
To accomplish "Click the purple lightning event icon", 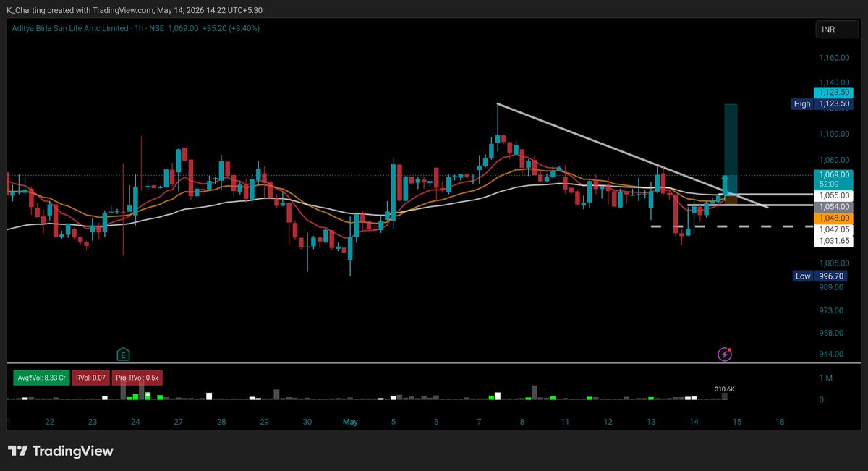I will 724,354.
